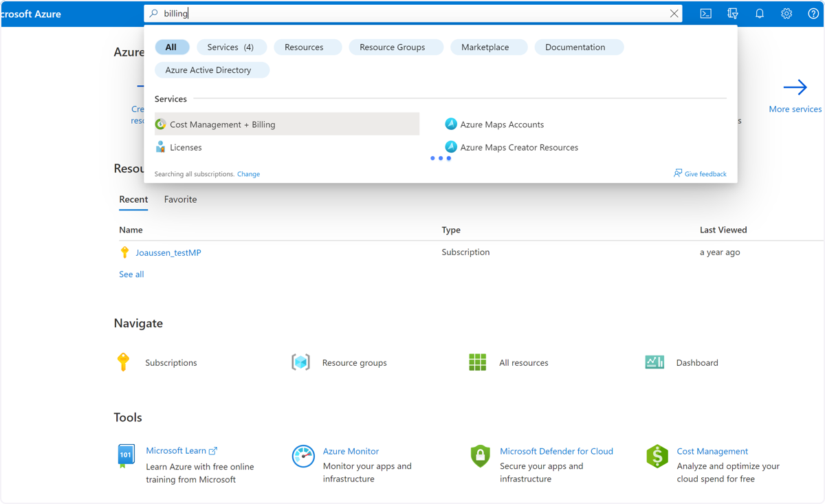Click the More services link
The height and width of the screenshot is (504, 825).
pos(795,109)
